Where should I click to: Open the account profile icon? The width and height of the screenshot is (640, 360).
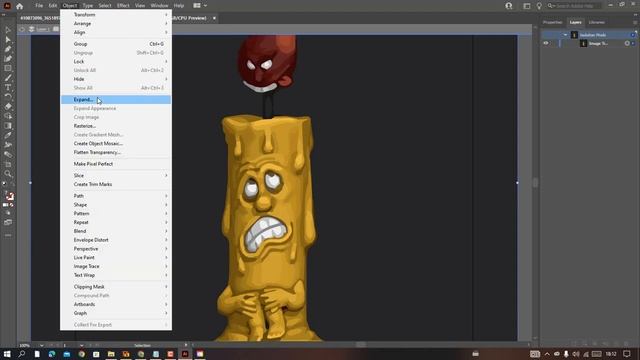coord(509,6)
